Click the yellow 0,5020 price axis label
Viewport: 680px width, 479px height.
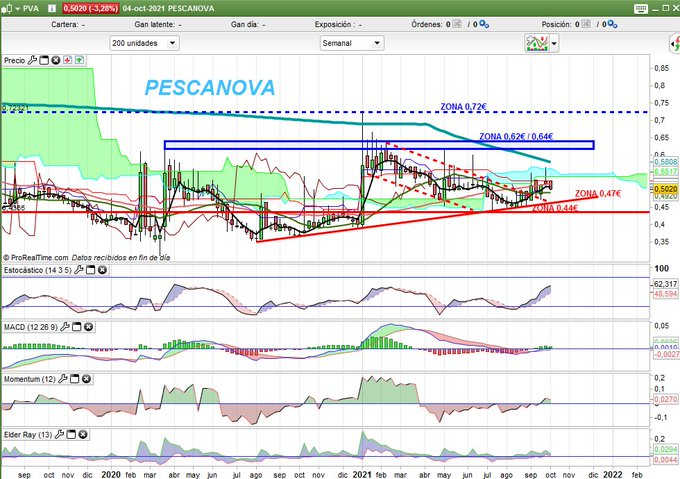click(x=666, y=189)
